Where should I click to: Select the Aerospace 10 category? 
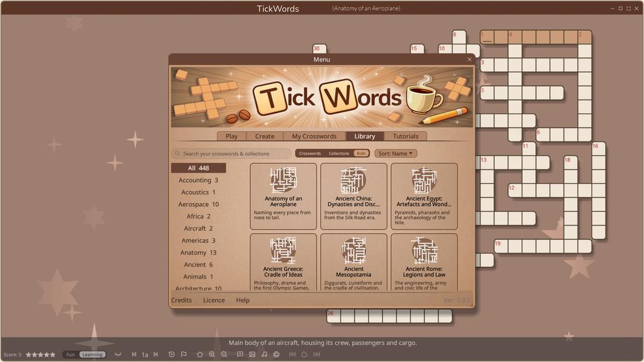[x=198, y=204]
